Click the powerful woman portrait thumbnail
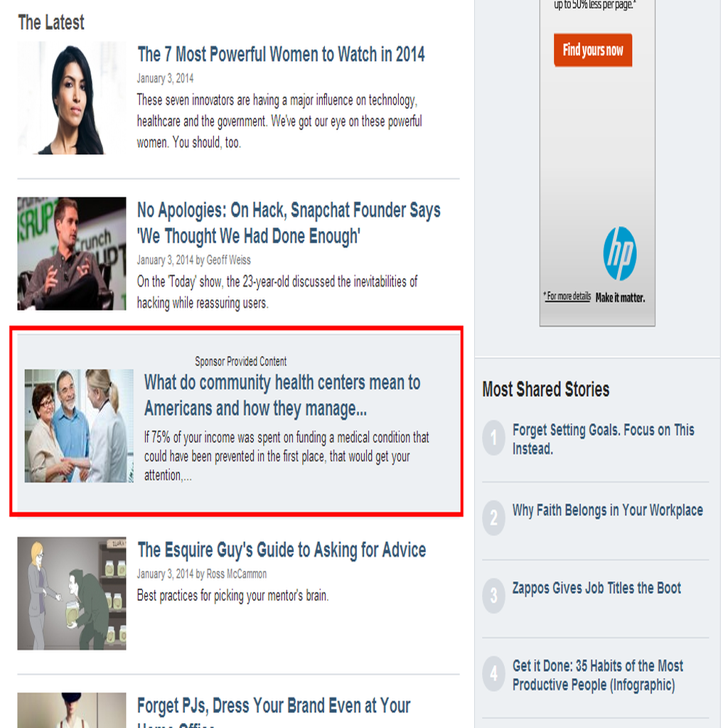 pyautogui.click(x=72, y=98)
